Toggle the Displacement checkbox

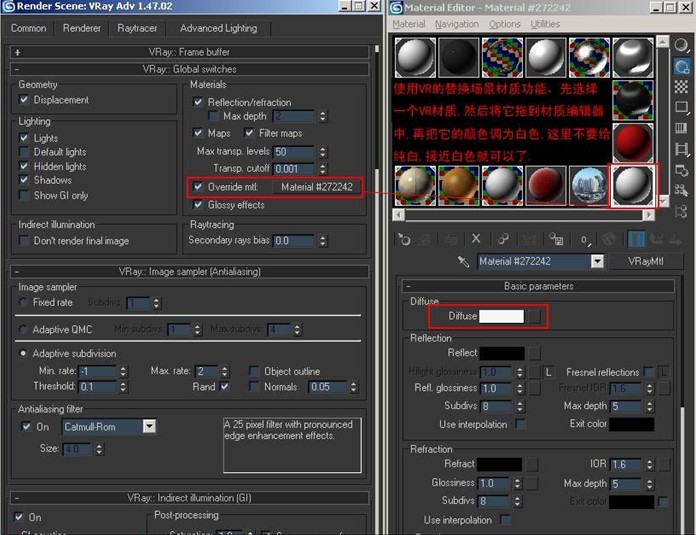[24, 100]
